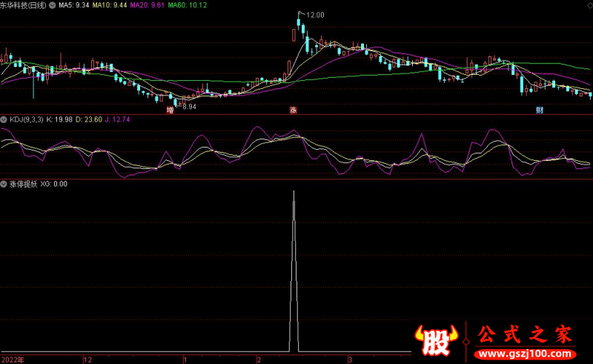Click the KDJ(9,3,3) indicator name
The width and height of the screenshot is (593, 364).
pyautogui.click(x=26, y=119)
